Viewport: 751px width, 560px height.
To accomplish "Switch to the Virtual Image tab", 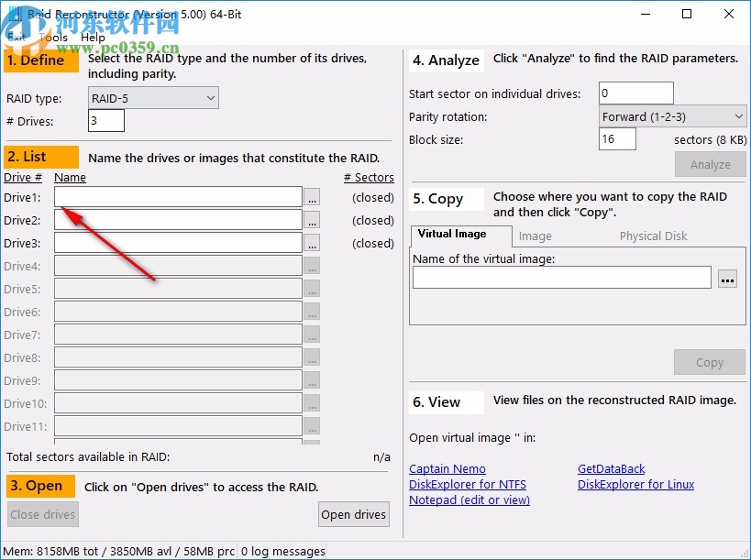I will coord(460,235).
